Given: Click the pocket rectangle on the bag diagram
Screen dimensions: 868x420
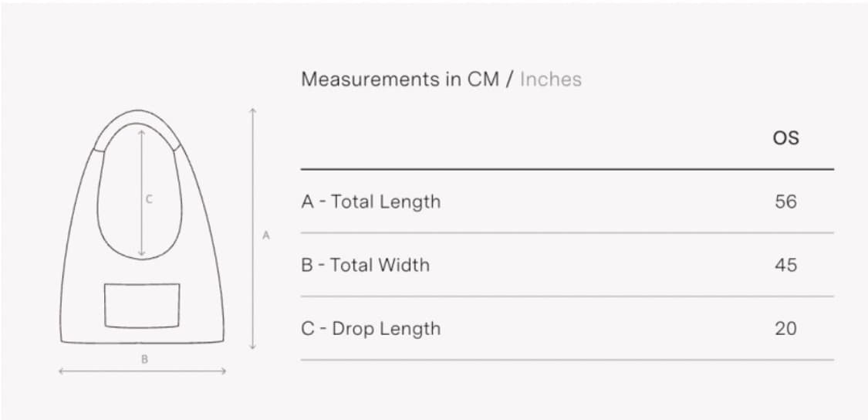Looking at the screenshot, I should click(142, 305).
